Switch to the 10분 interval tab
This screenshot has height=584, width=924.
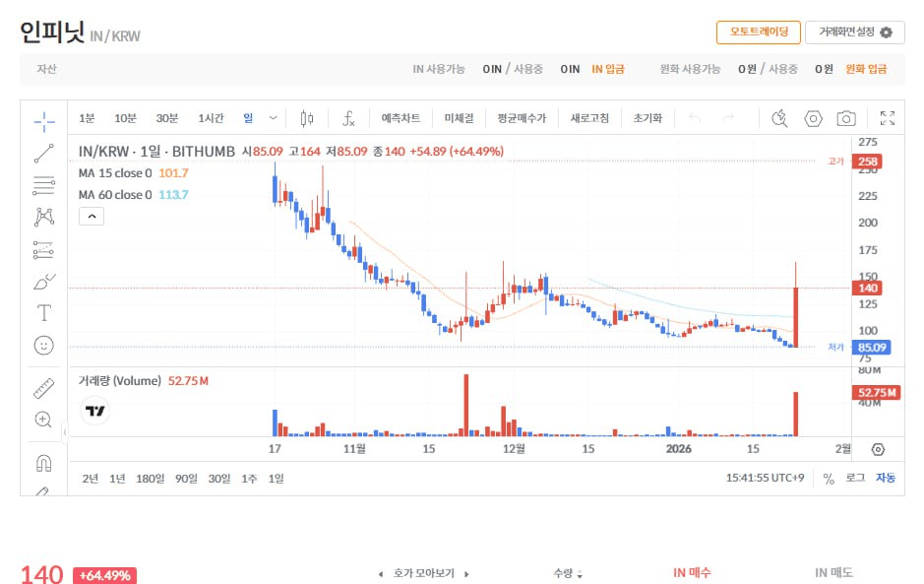[x=125, y=117]
